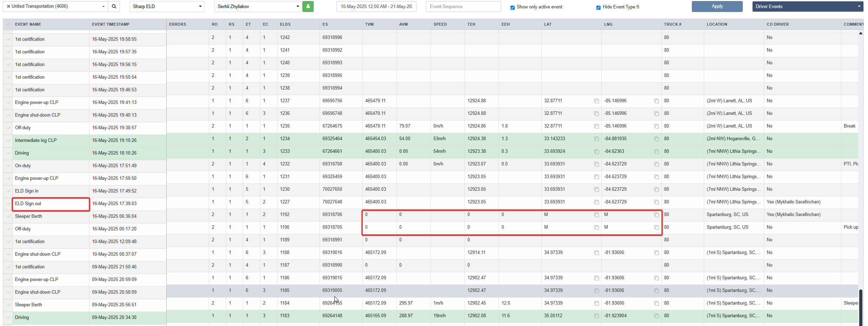Click the green driver profile icon

(308, 6)
